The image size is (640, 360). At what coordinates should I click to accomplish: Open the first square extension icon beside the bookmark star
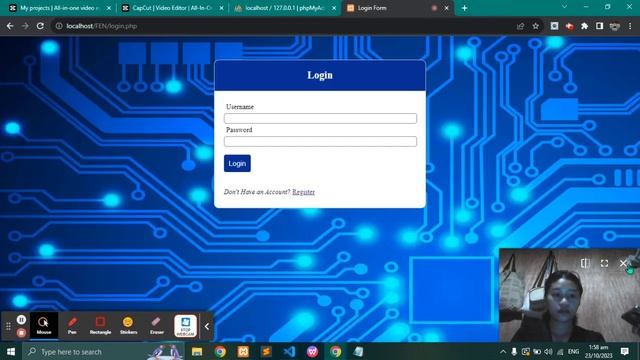[554, 26]
